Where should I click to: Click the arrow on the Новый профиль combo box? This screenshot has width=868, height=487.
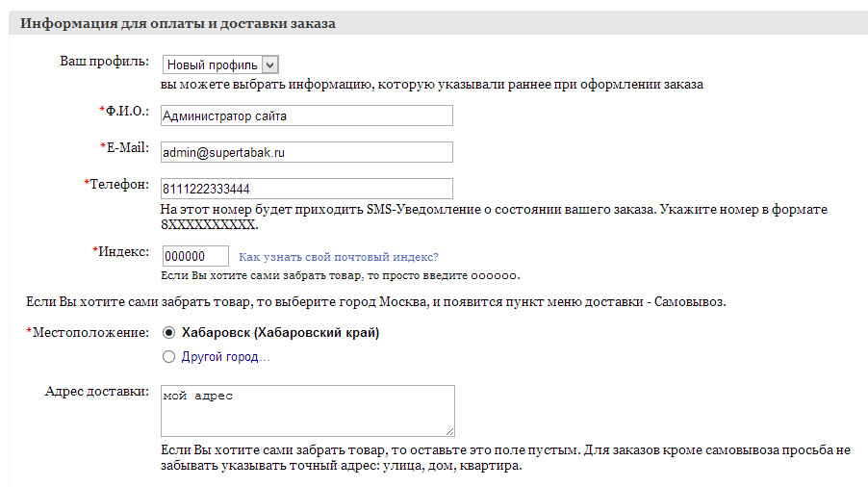pyautogui.click(x=269, y=64)
